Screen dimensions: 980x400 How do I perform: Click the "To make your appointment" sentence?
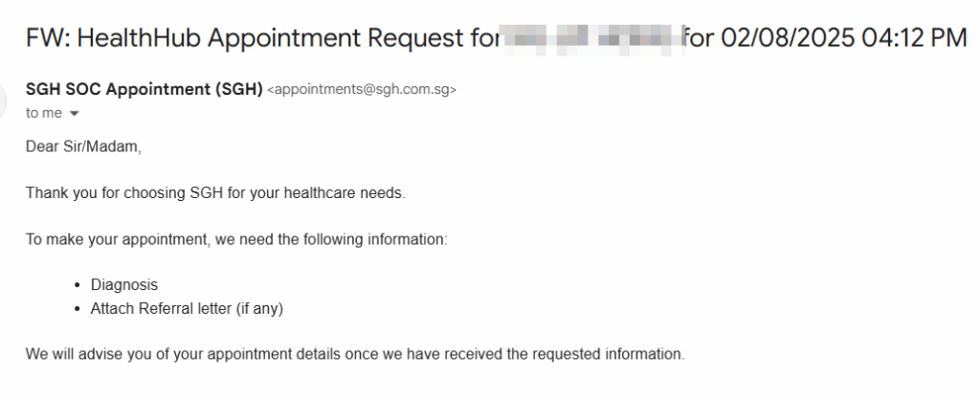click(235, 239)
